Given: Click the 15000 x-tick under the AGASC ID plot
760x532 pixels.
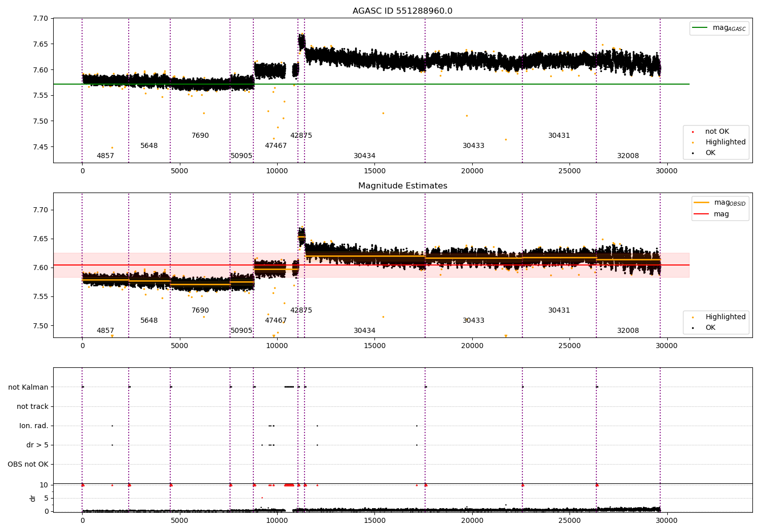Looking at the screenshot, I should point(374,171).
